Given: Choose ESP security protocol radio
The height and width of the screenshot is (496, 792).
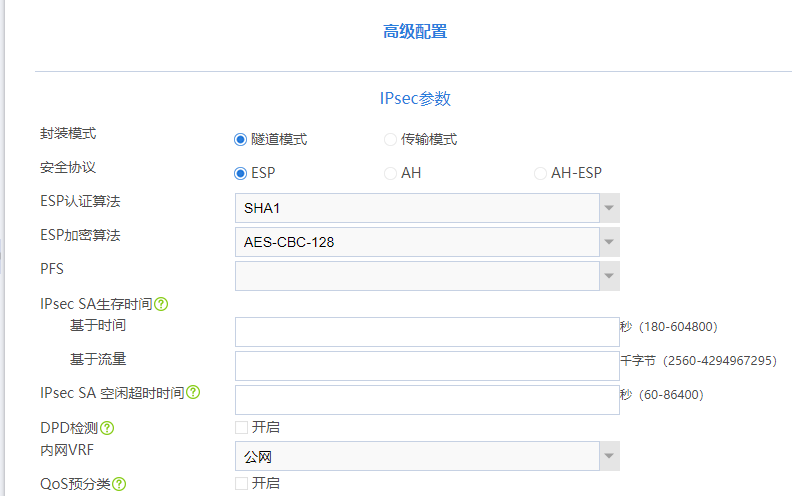Looking at the screenshot, I should 240,173.
